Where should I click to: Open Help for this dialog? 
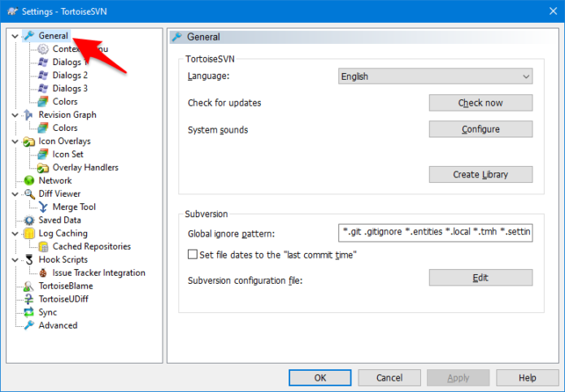pos(528,377)
